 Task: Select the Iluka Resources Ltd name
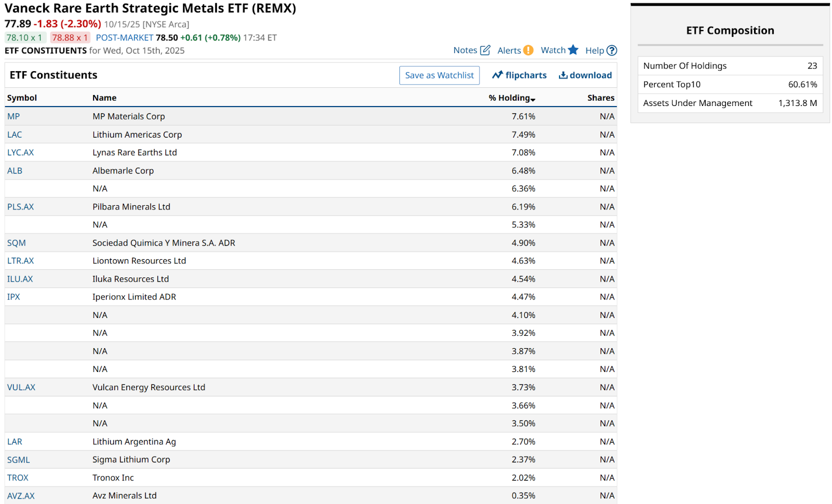pyautogui.click(x=131, y=279)
